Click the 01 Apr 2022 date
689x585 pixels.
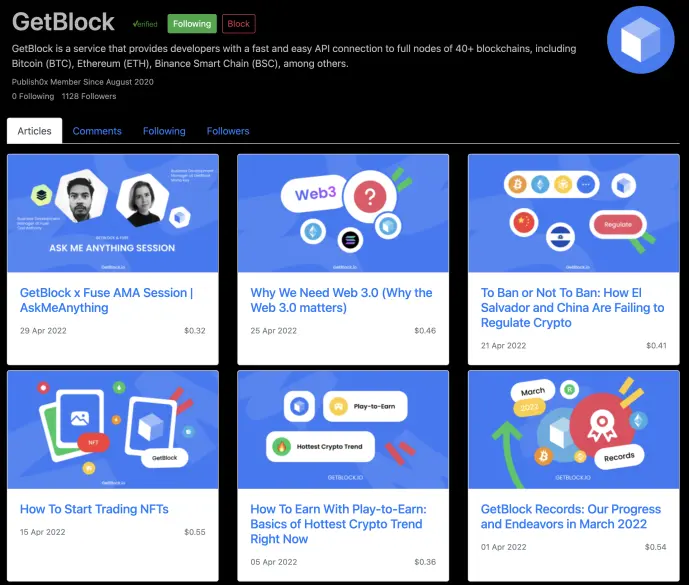[504, 547]
